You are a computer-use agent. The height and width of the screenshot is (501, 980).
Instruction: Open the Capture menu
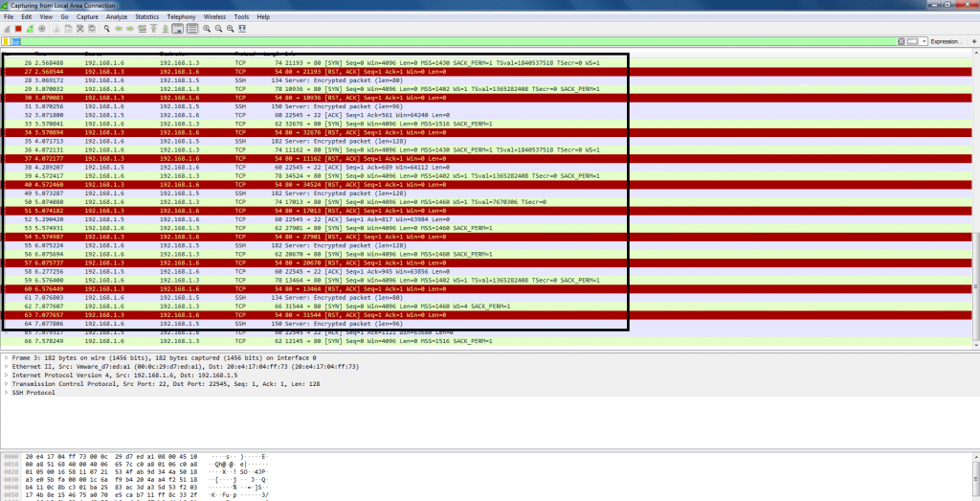pyautogui.click(x=87, y=17)
